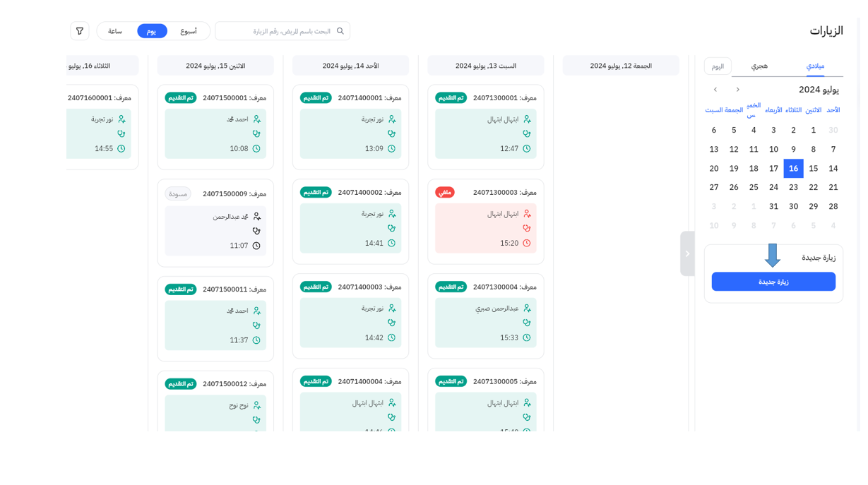The height and width of the screenshot is (485, 868).
Task: Select the يوم (day) view option
Action: click(x=152, y=31)
